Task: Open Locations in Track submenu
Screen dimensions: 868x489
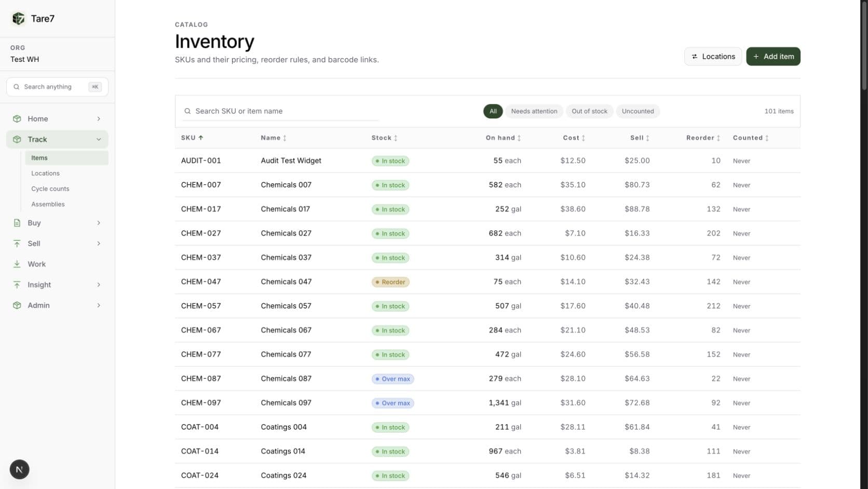Action: point(66,174)
